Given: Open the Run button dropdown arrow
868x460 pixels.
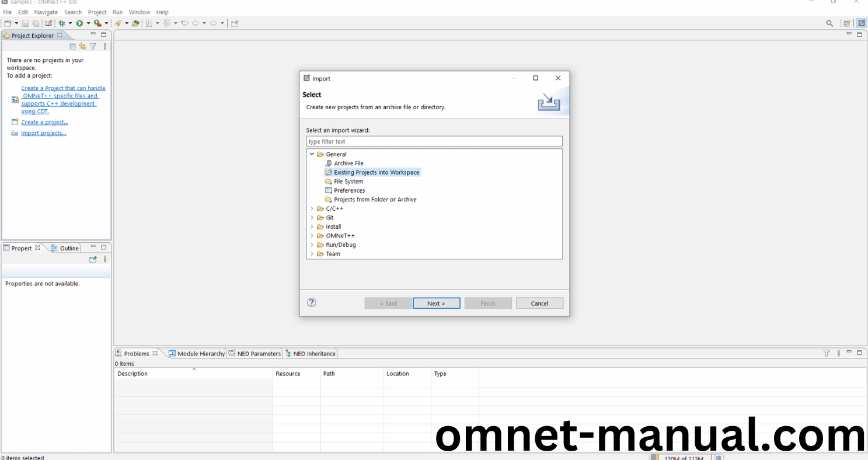Looking at the screenshot, I should [x=88, y=23].
